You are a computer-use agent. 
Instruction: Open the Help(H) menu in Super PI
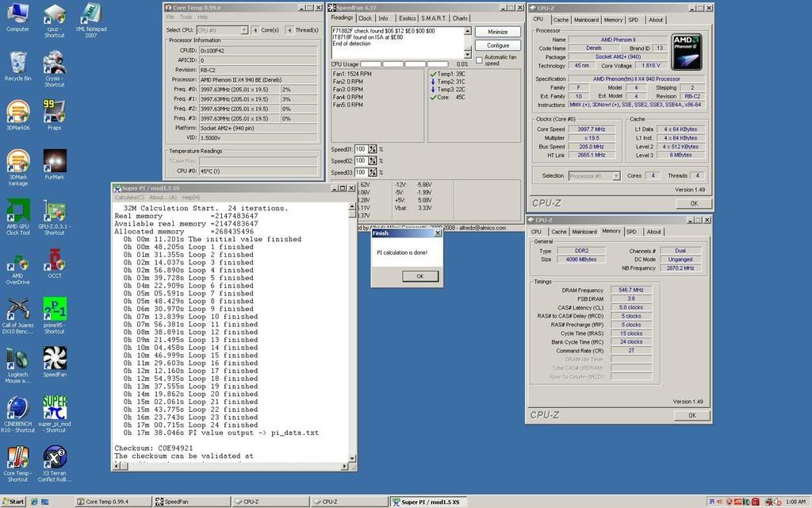click(x=190, y=198)
